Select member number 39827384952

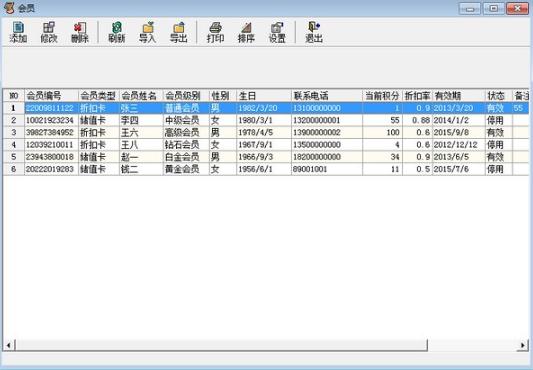(x=51, y=132)
